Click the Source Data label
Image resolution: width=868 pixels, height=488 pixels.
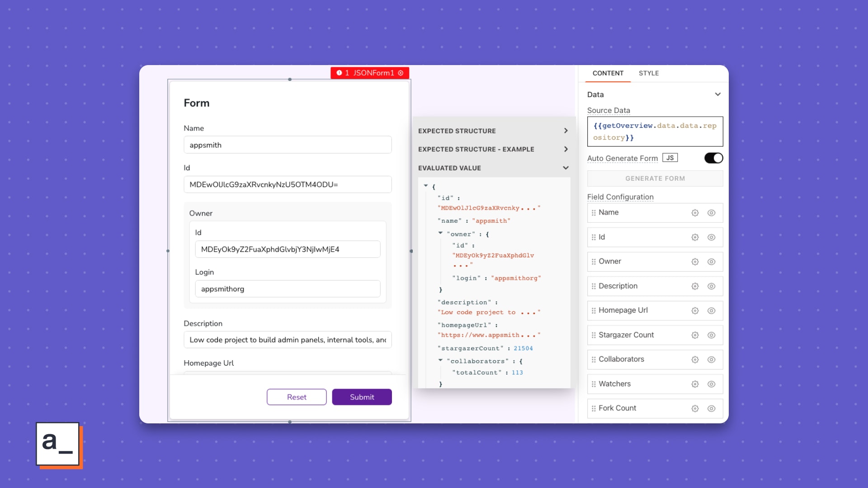609,110
